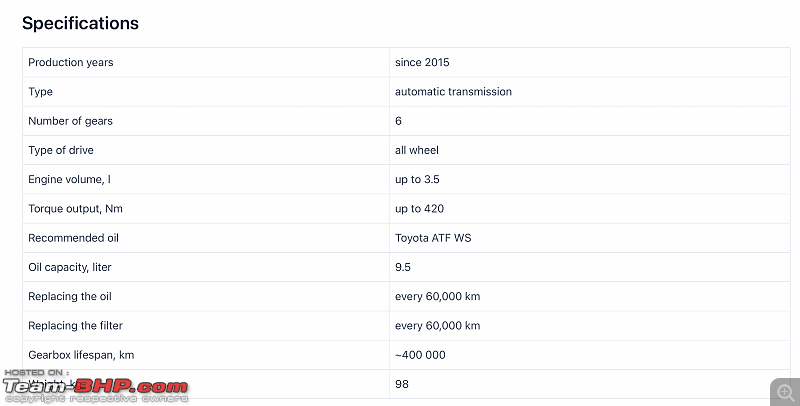This screenshot has height=406, width=800.
Task: Select the Production years row label
Action: pos(71,62)
